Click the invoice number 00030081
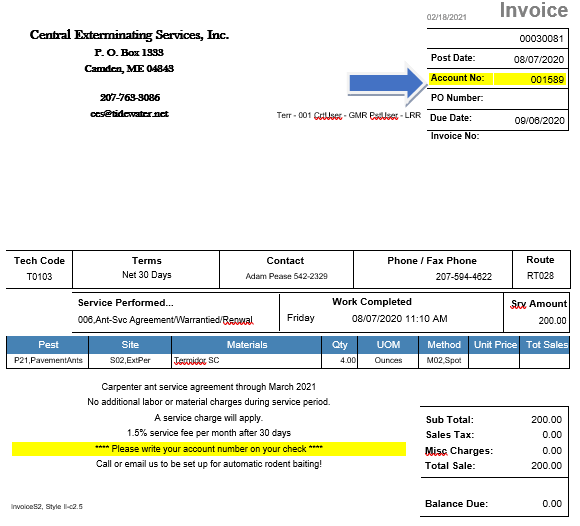Viewport: 580px width, 526px height. pyautogui.click(x=541, y=39)
